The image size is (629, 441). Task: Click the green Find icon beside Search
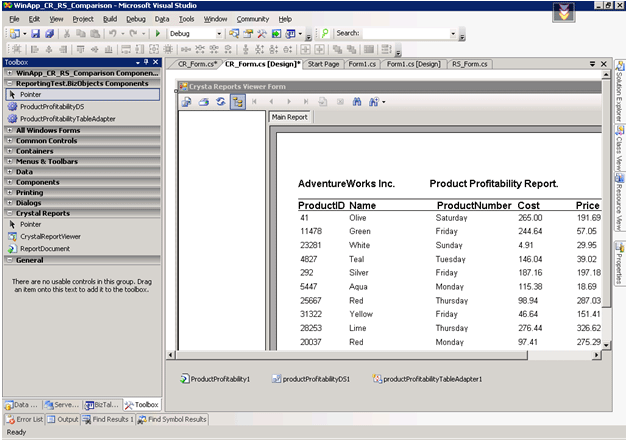click(325, 33)
